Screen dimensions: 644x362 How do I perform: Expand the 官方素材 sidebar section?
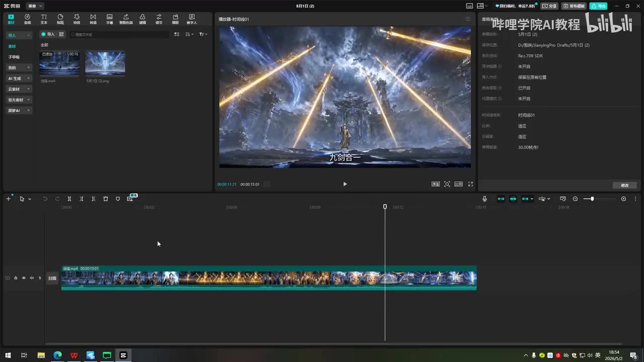[19, 100]
